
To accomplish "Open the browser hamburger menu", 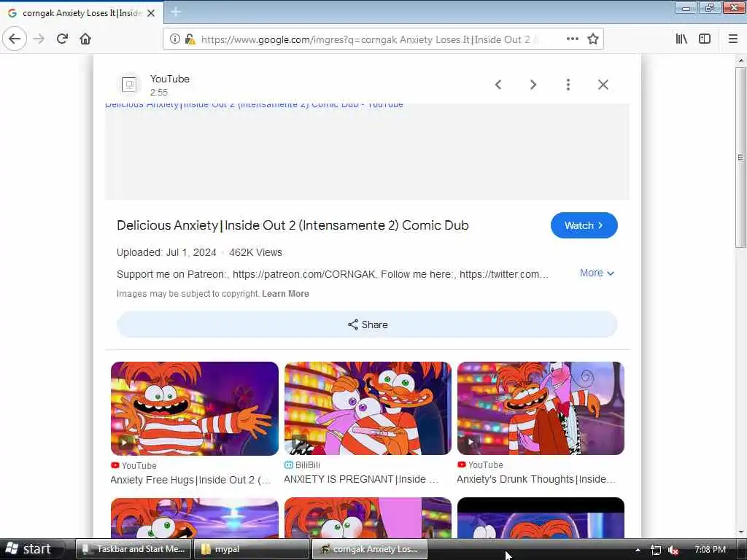I will tap(733, 39).
